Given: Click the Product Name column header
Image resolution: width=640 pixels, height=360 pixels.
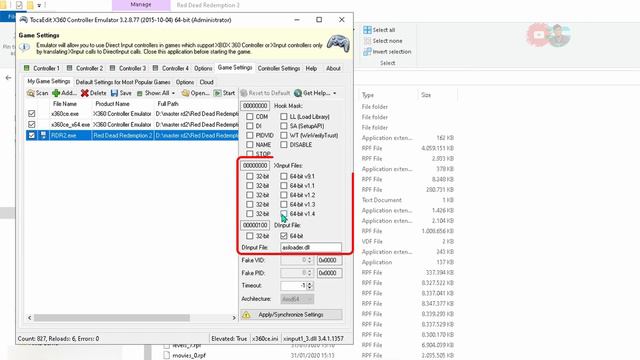Looking at the screenshot, I should coord(112,104).
